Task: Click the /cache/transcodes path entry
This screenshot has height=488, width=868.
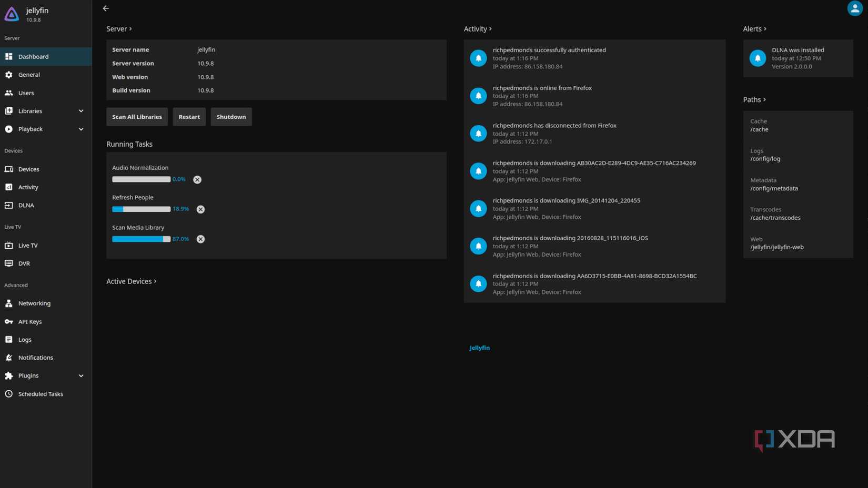Action: click(775, 218)
